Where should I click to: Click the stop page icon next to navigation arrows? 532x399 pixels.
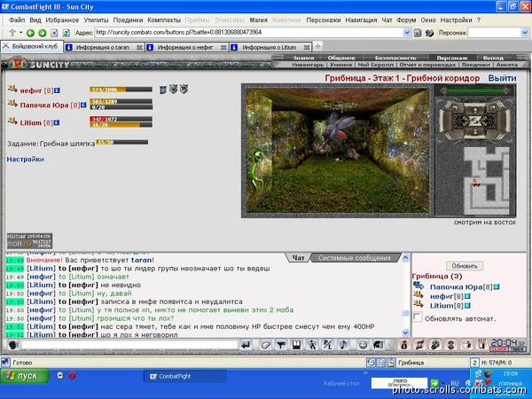click(54, 33)
